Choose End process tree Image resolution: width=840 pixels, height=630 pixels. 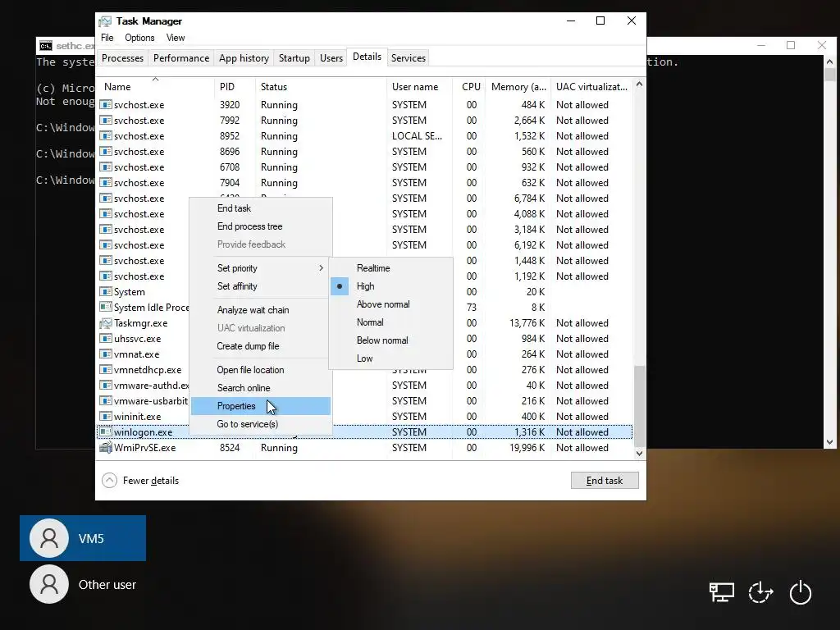(260, 226)
